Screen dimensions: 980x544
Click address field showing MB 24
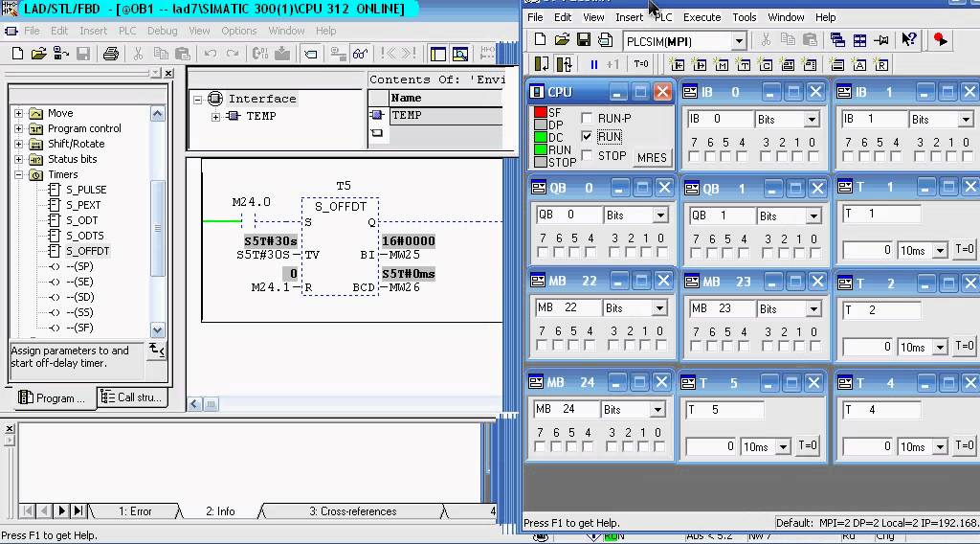(x=567, y=409)
